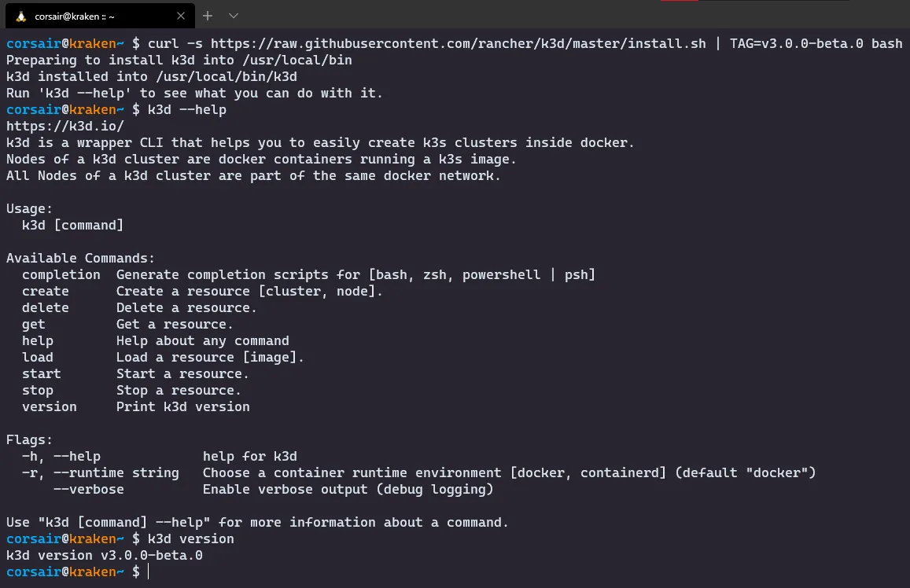Click the '--verbose' flag text

89,489
